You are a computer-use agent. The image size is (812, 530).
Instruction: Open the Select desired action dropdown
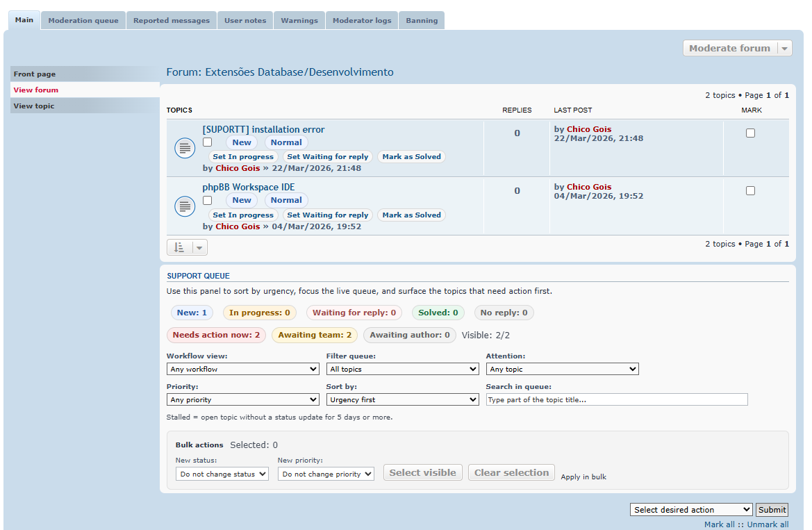coord(691,510)
